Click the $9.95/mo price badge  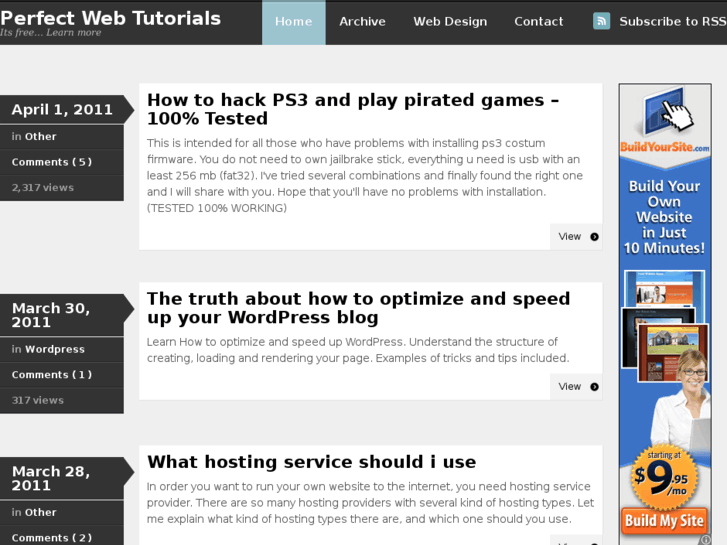pos(664,477)
